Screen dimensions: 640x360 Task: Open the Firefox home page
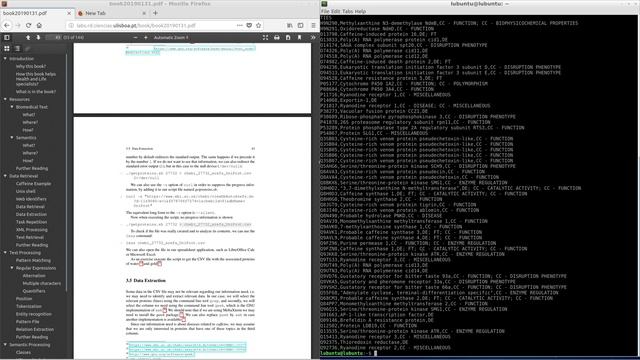(x=39, y=25)
